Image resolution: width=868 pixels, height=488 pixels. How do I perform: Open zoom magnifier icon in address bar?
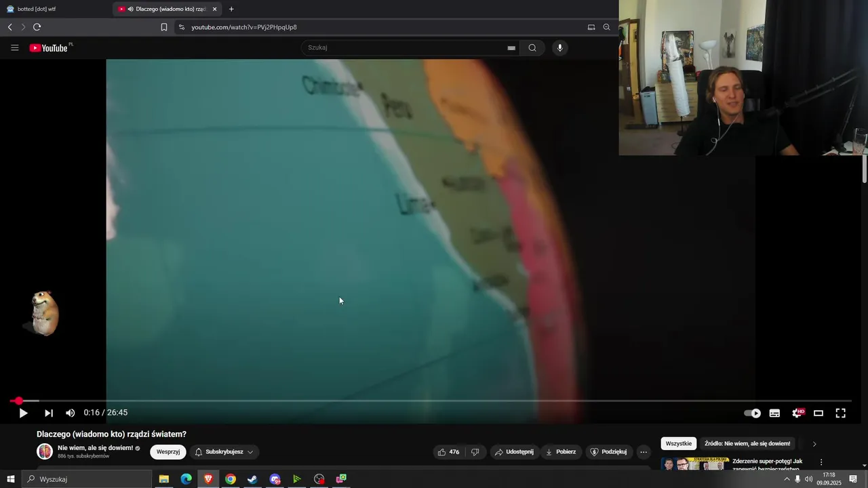click(x=606, y=27)
